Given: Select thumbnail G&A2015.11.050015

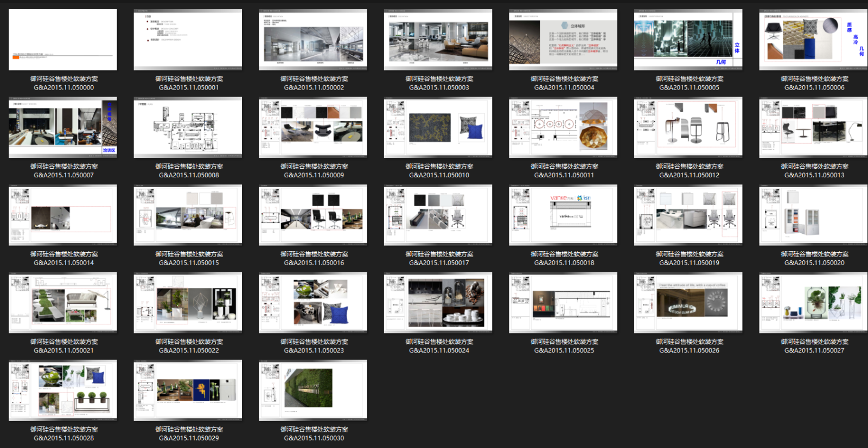Looking at the screenshot, I should 188,215.
